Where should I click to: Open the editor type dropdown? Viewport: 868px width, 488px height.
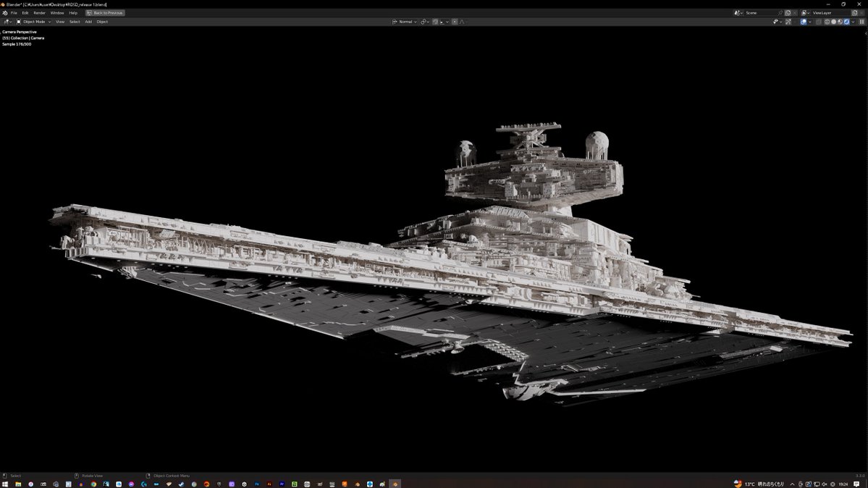tap(7, 22)
